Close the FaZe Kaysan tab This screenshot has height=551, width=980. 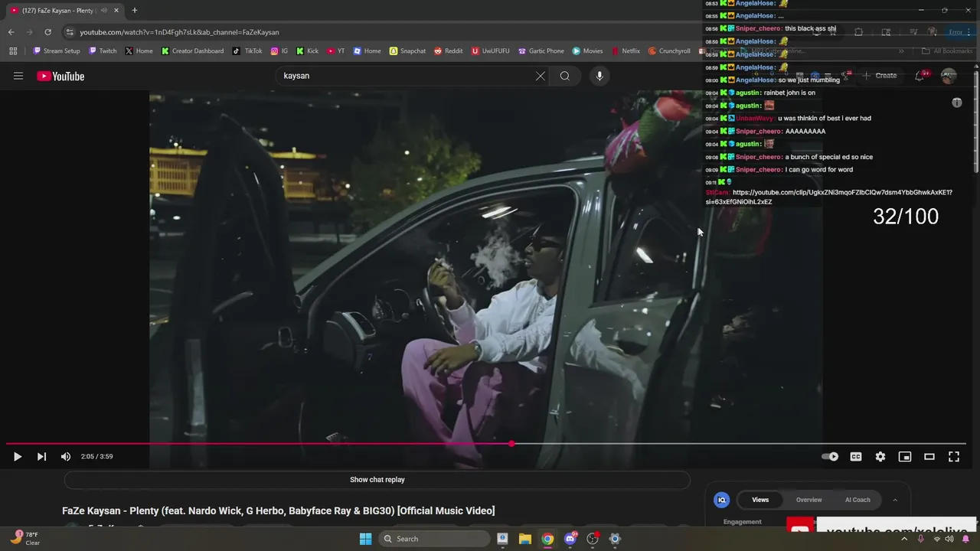point(116,11)
